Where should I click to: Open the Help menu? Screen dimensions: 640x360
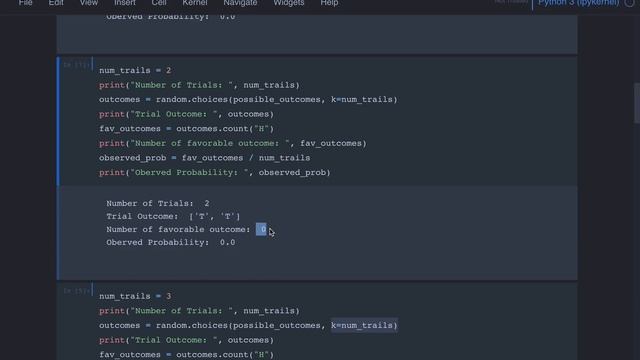click(x=329, y=3)
